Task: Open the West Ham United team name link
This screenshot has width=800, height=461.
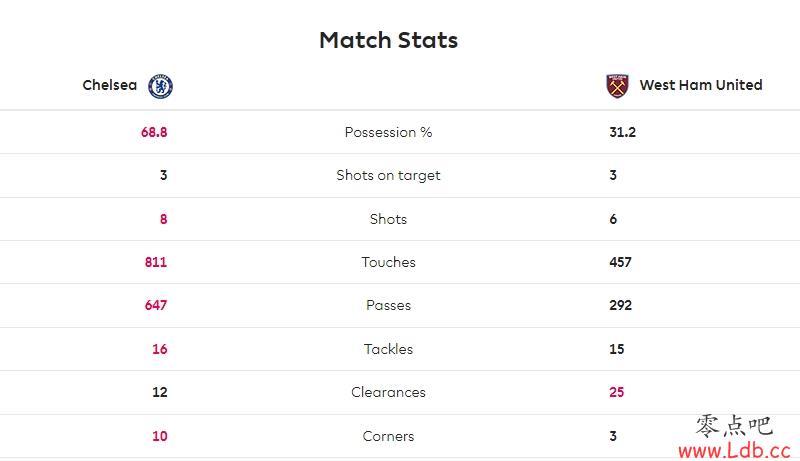Action: pos(701,85)
